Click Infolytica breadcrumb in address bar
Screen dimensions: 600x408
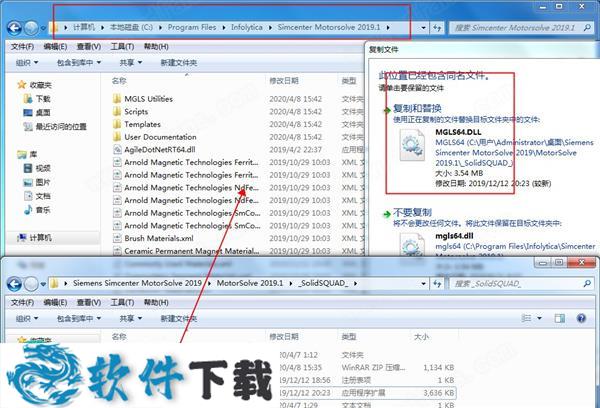(x=246, y=28)
